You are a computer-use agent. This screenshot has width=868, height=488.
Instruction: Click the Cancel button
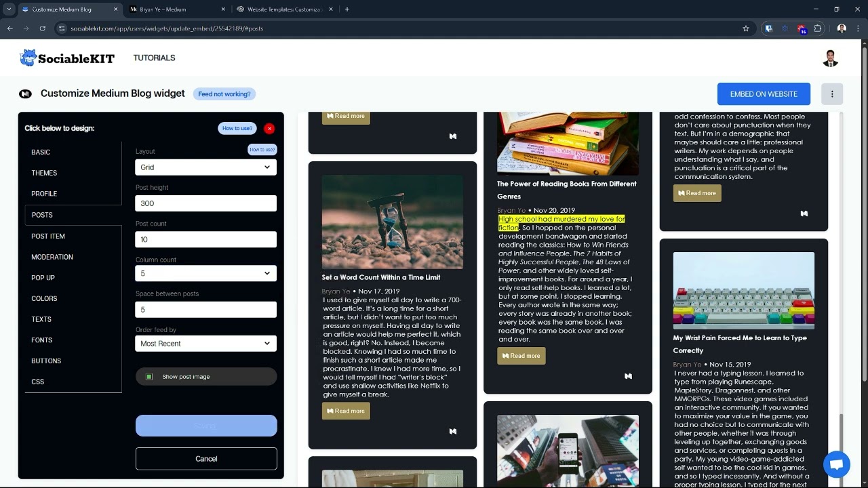tap(206, 459)
